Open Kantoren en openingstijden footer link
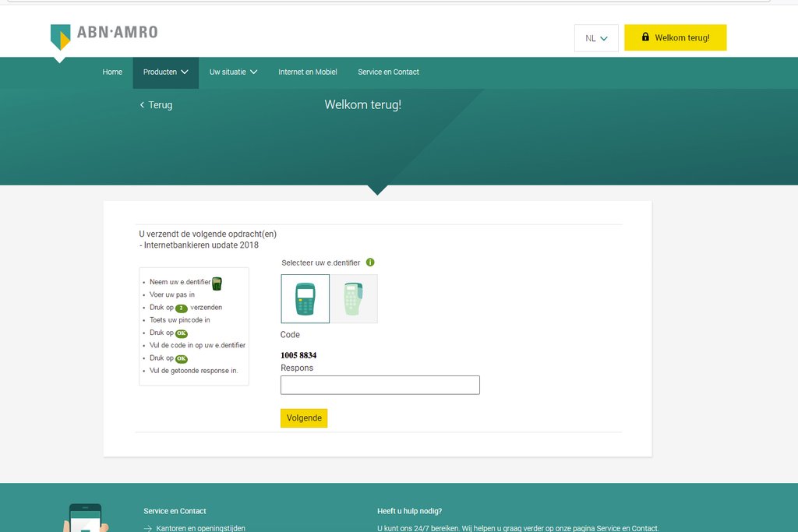Screen dimensions: 798x532 [200, 528]
